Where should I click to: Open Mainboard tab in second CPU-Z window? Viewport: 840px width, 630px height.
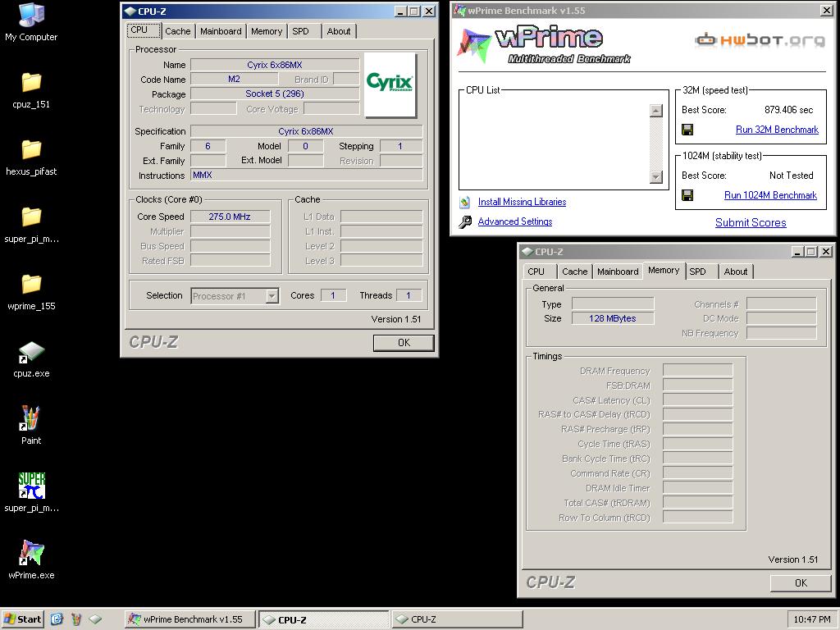pyautogui.click(x=617, y=271)
